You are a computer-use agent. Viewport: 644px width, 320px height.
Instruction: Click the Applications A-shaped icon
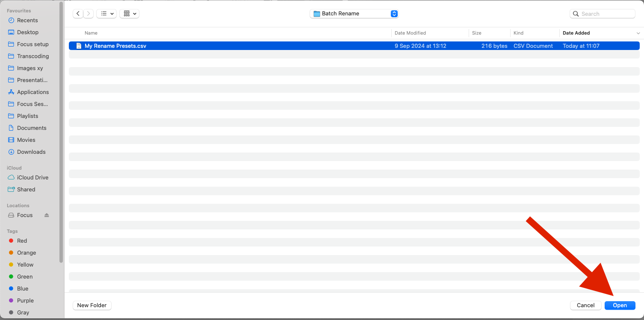pos(11,92)
